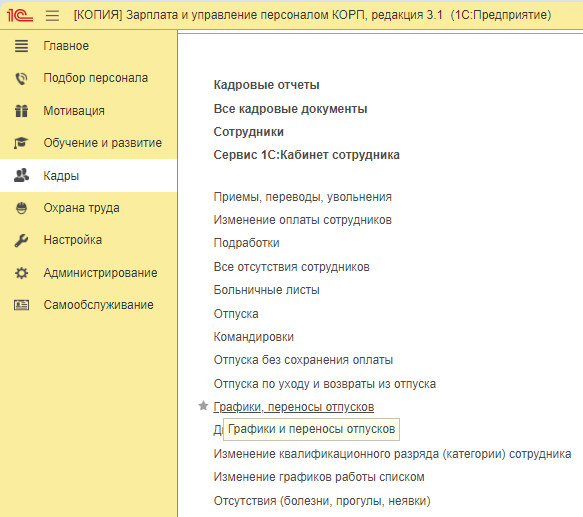The height and width of the screenshot is (517, 583).
Task: Open Все отсутствия сотрудников
Action: (x=292, y=267)
